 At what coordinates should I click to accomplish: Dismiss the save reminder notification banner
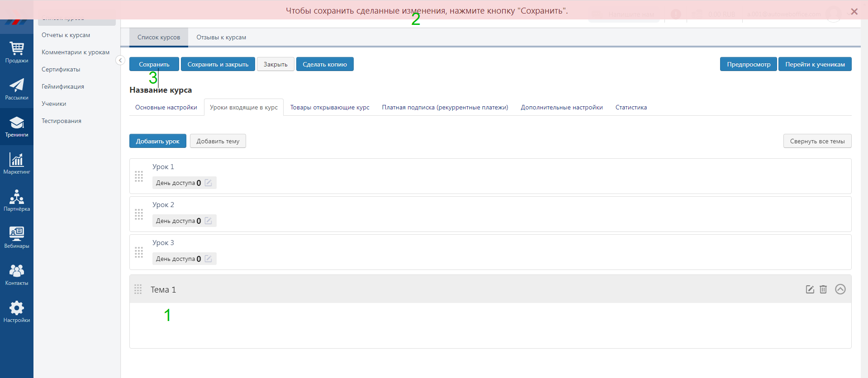(854, 12)
